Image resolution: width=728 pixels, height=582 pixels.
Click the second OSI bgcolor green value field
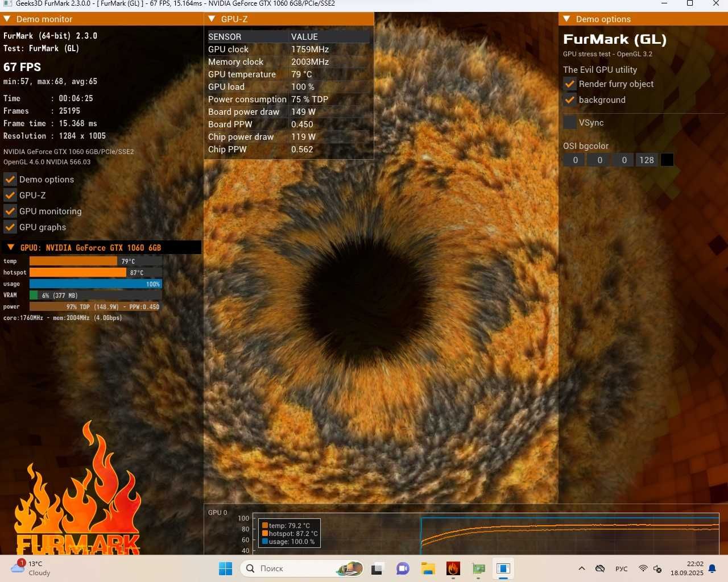(599, 160)
